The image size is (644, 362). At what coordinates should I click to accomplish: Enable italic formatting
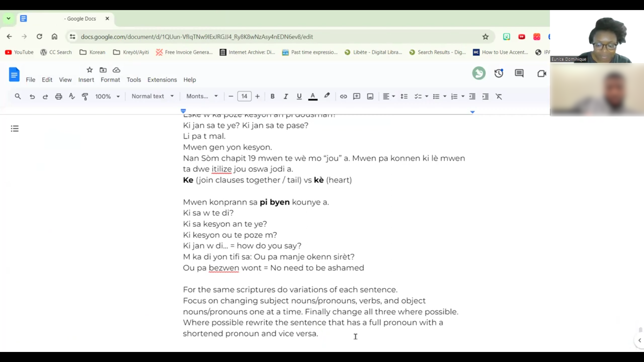tap(286, 96)
